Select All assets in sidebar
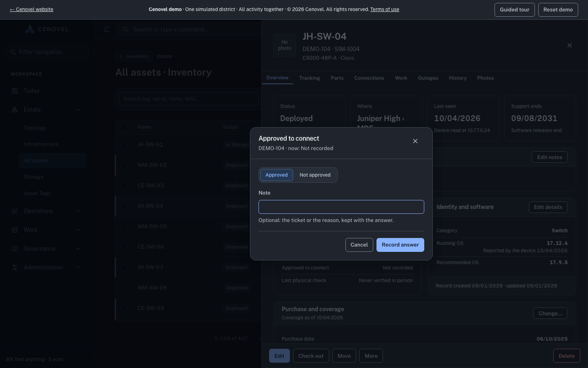The height and width of the screenshot is (368, 588). pyautogui.click(x=52, y=161)
